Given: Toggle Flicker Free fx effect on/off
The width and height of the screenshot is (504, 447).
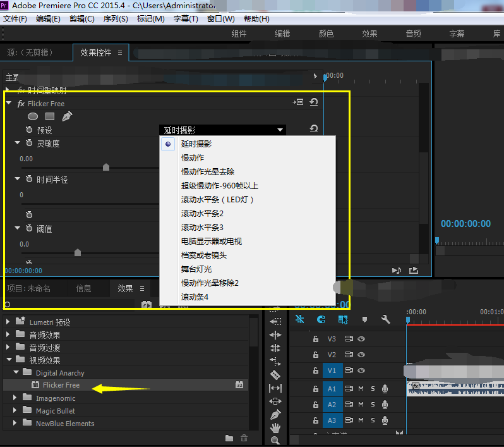Looking at the screenshot, I should pyautogui.click(x=21, y=104).
